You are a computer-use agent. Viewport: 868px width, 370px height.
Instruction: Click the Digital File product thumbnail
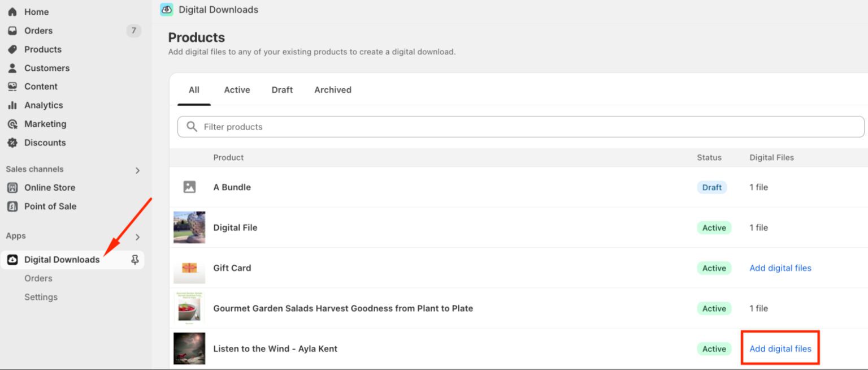point(189,227)
